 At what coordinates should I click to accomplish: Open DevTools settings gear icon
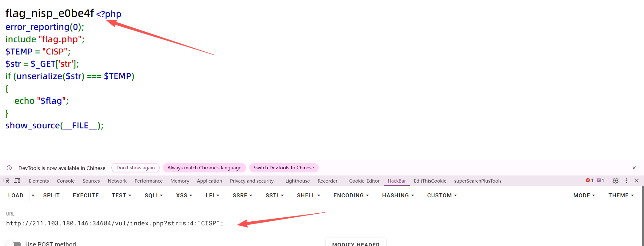pyautogui.click(x=615, y=181)
